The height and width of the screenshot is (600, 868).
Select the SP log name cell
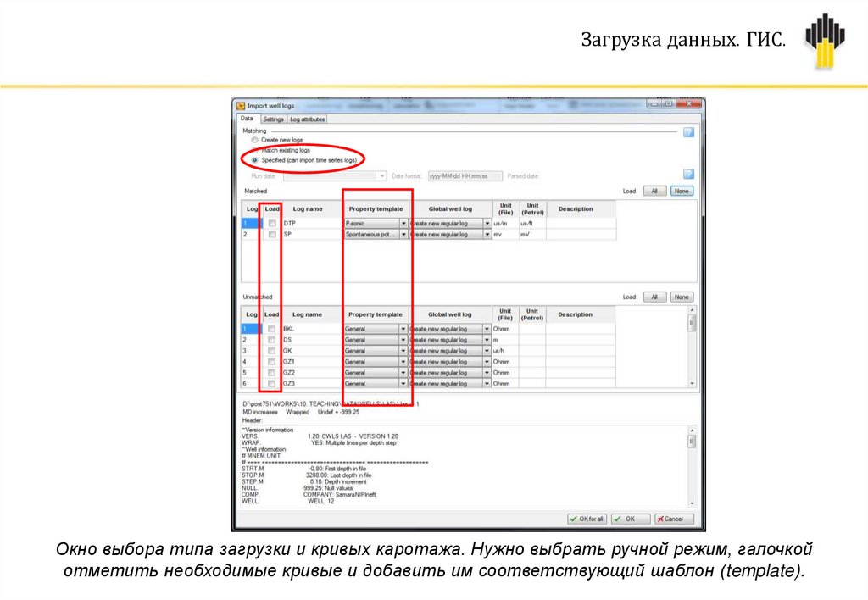pos(312,234)
